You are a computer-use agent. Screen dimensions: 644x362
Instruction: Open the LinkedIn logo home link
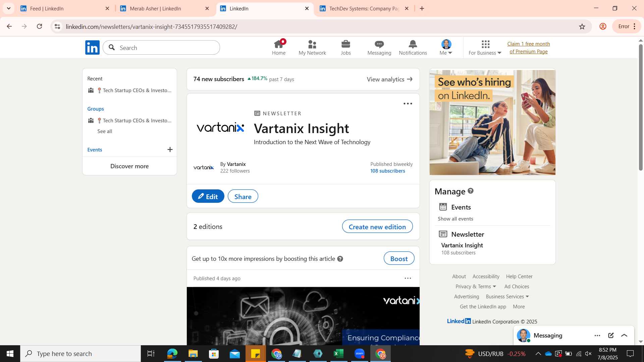tap(92, 48)
